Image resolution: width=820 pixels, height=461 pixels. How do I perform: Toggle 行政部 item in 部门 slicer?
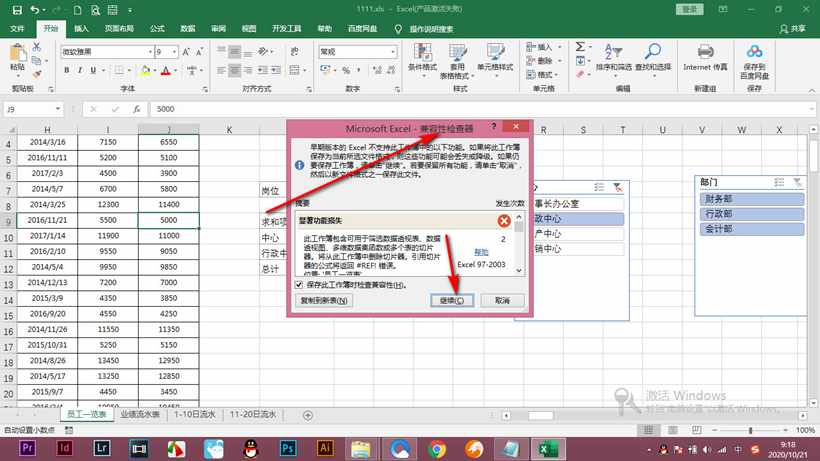click(x=751, y=214)
